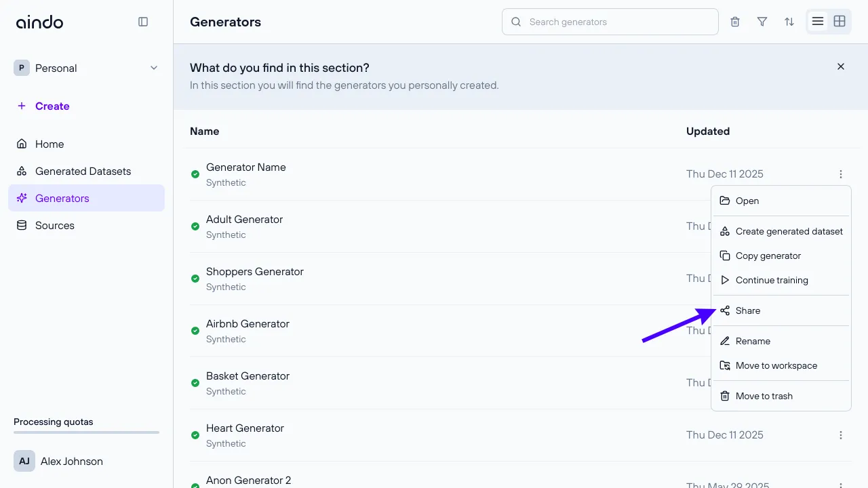The image size is (868, 488).
Task: Open the kebab menu for Heart Generator
Action: (x=841, y=434)
